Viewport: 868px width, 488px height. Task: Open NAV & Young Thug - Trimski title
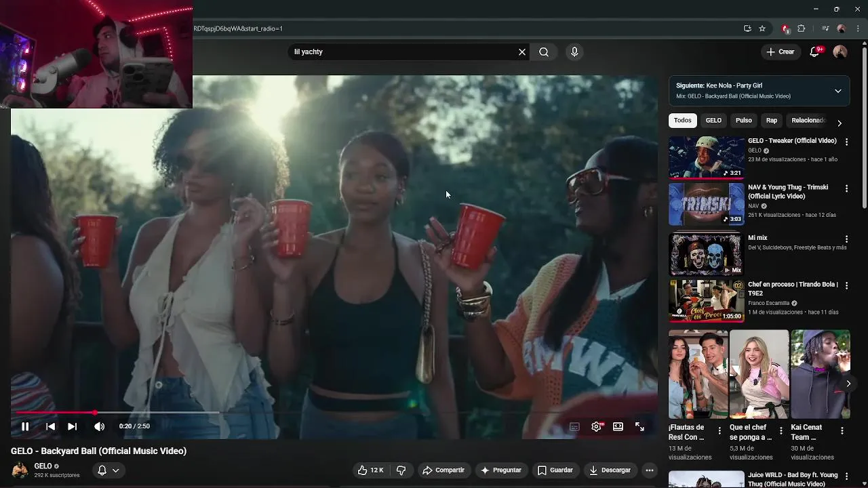(x=788, y=192)
